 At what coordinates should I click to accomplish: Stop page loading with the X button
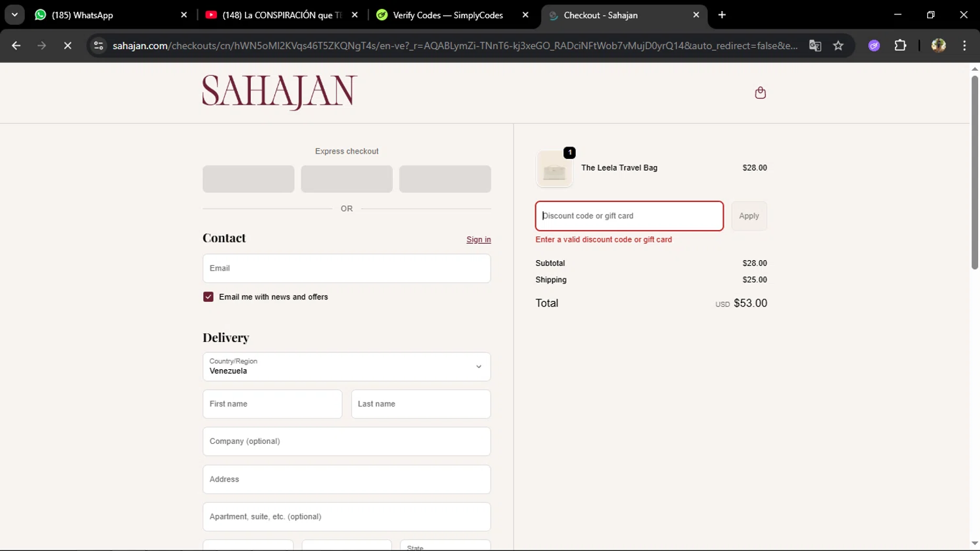coord(67,46)
